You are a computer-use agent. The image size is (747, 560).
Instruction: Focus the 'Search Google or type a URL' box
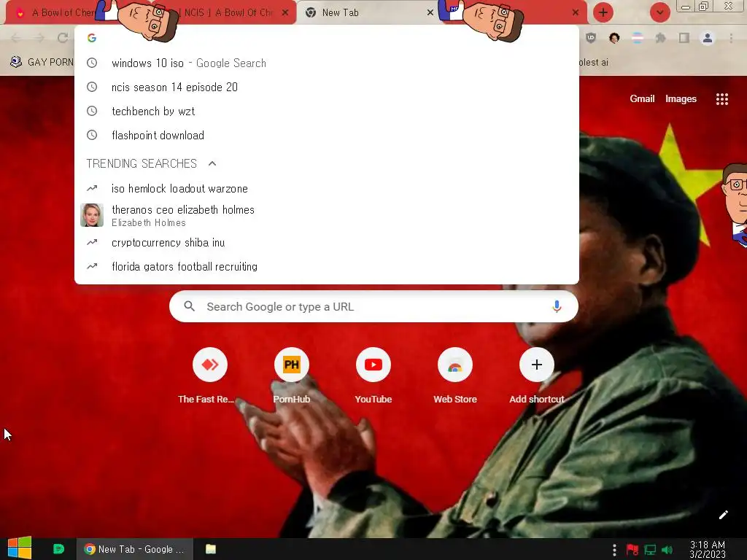(373, 307)
